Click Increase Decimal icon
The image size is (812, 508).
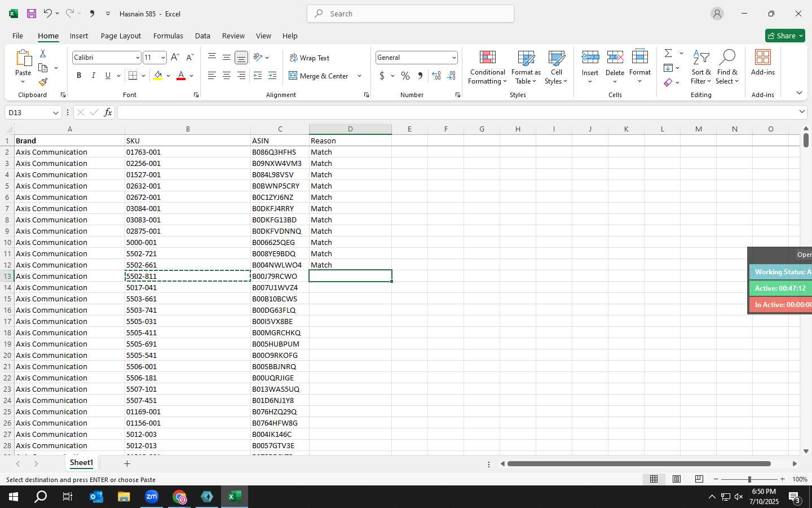(436, 76)
